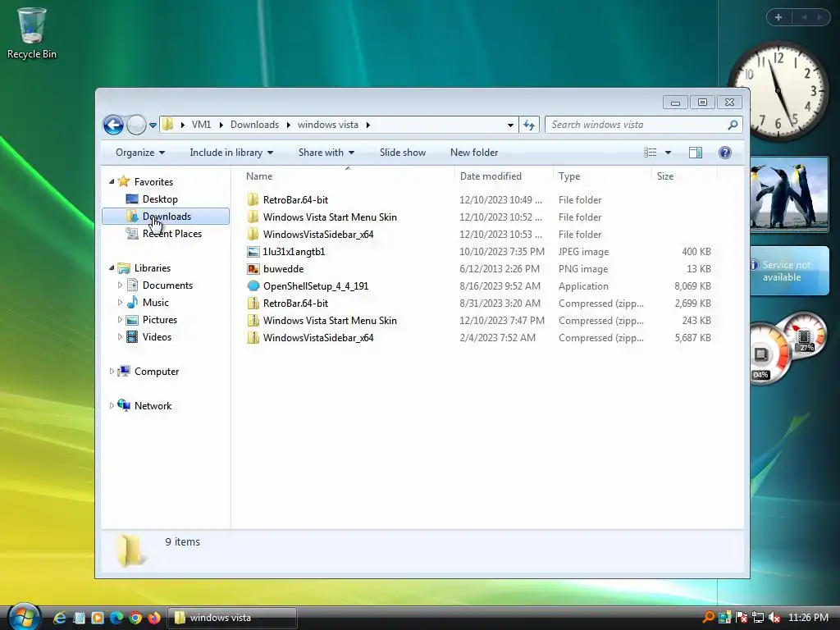Click the Pictures library icon
This screenshot has height=630, width=840.
[132, 320]
